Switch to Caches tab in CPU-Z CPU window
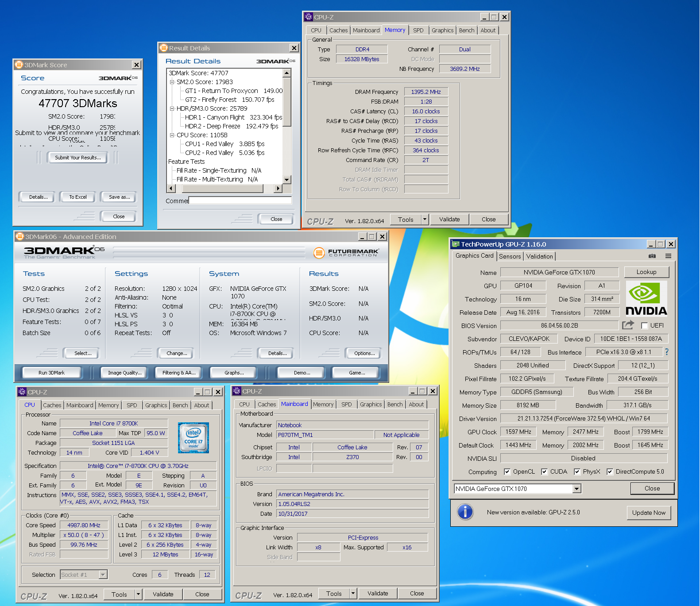This screenshot has height=606, width=700. click(x=52, y=405)
